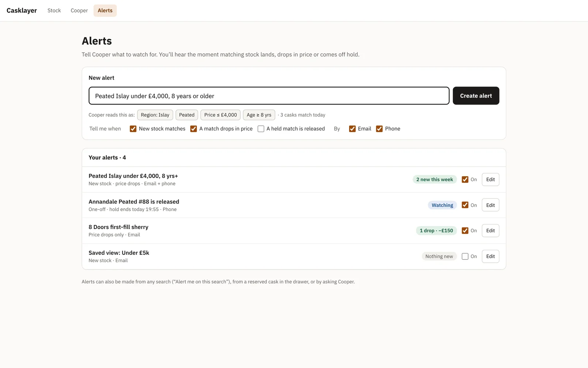Enable A held match is released
The image size is (588, 368).
coord(261,129)
